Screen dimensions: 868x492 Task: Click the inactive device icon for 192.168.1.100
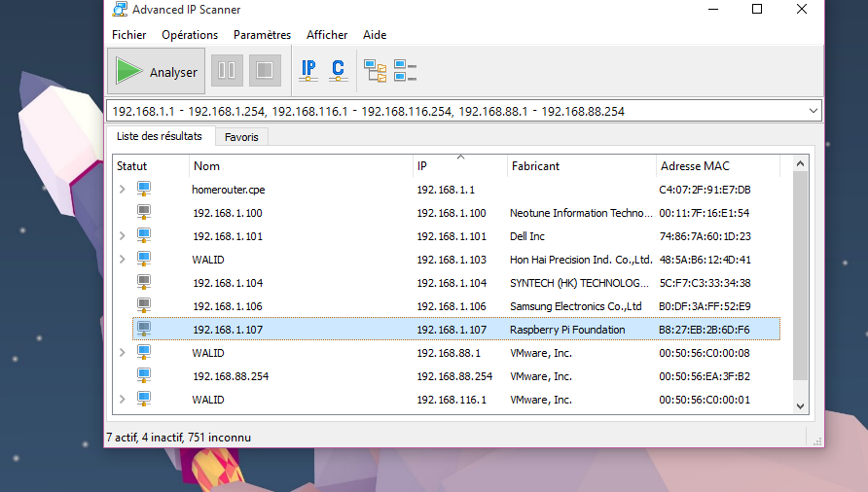(144, 212)
